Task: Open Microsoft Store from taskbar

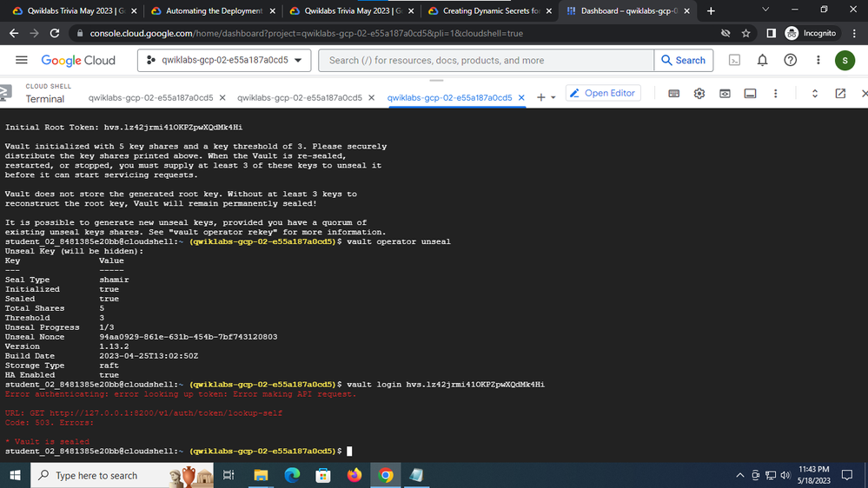Action: click(323, 475)
